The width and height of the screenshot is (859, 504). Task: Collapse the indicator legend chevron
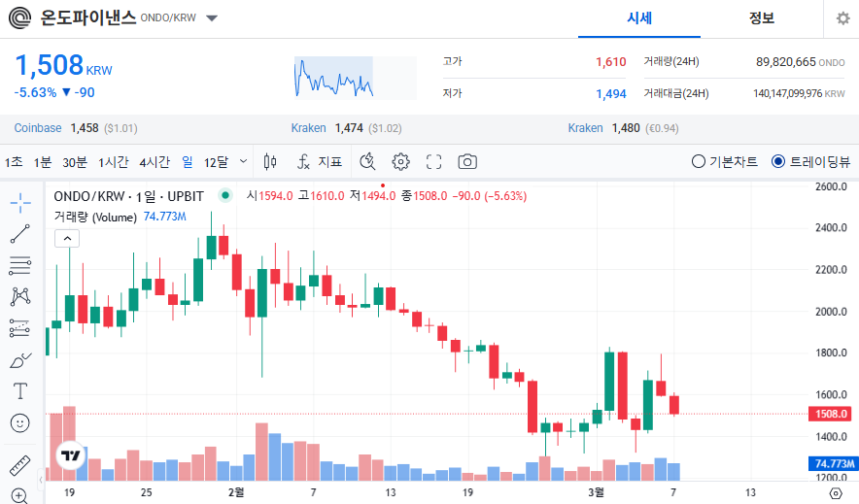click(67, 239)
